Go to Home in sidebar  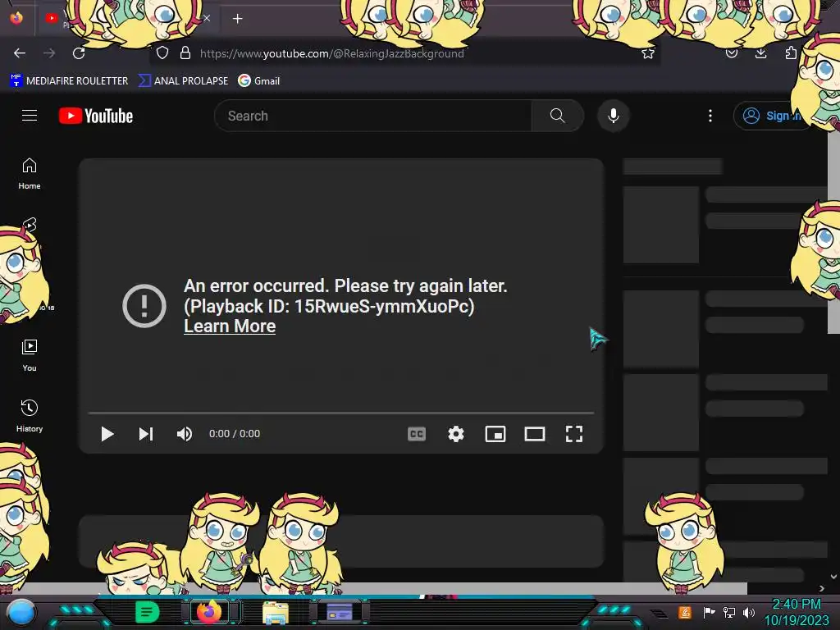pos(30,174)
